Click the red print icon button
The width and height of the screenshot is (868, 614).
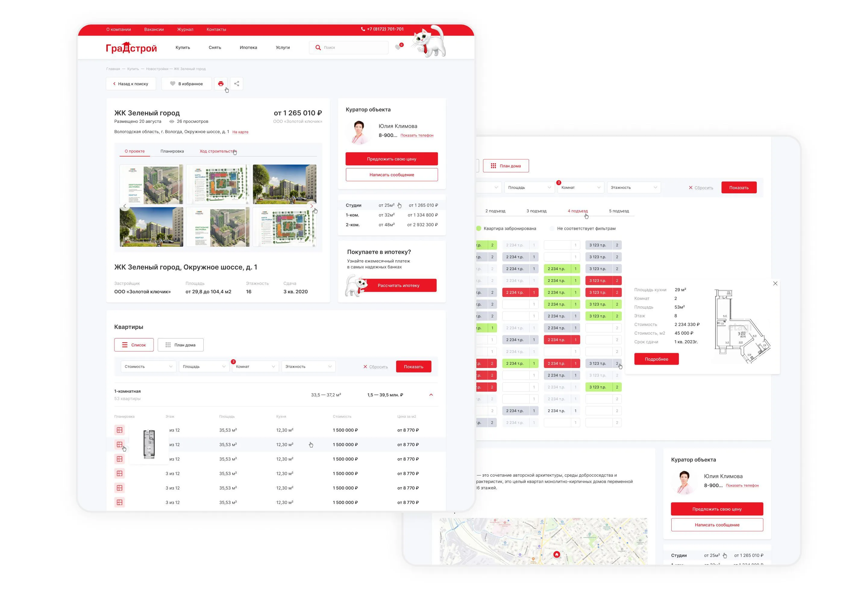pos(221,83)
